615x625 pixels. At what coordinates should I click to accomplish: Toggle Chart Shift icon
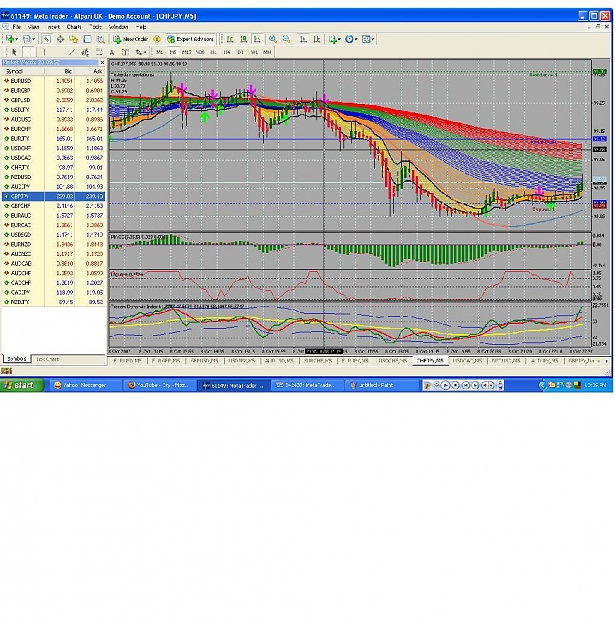(x=317, y=39)
